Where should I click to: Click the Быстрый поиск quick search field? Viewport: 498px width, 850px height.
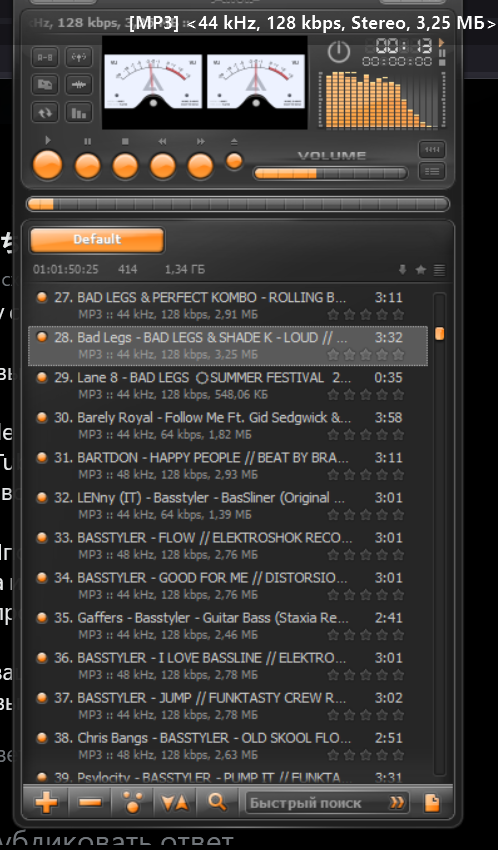327,803
